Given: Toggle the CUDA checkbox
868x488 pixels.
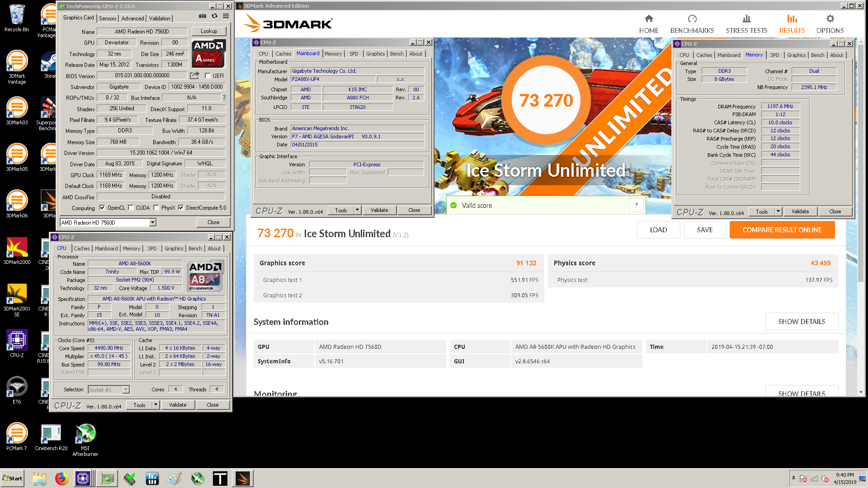Looking at the screenshot, I should 131,208.
